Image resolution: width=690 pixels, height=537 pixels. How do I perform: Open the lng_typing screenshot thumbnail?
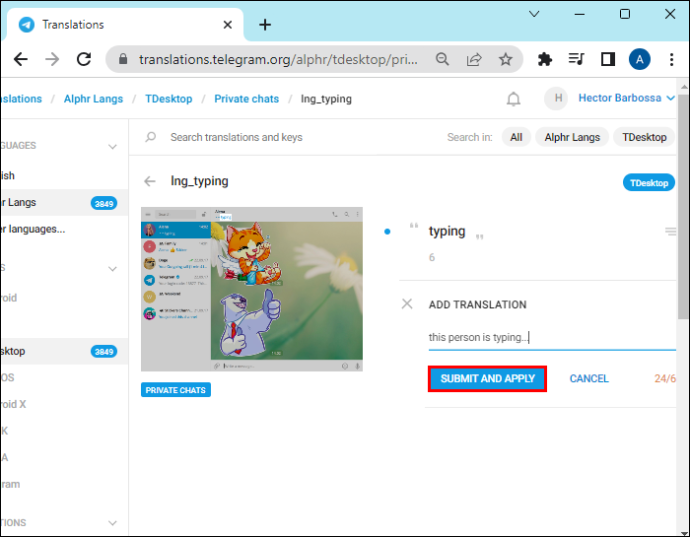coord(252,289)
